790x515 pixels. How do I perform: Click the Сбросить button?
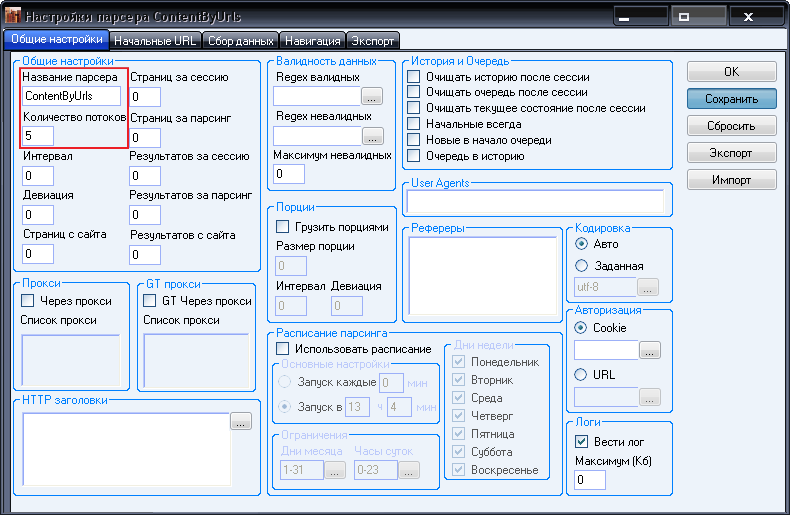[731, 126]
